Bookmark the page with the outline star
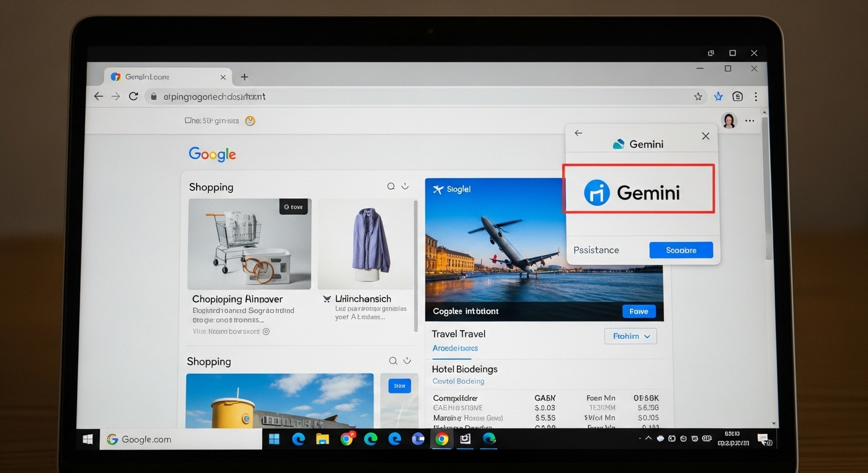The image size is (868, 473). pos(698,97)
